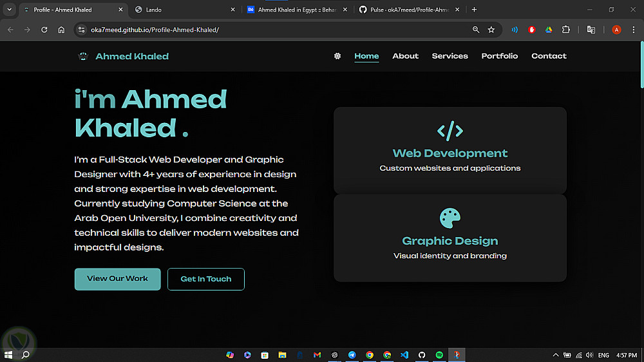Click the Graphic Design card heading
644x362 pixels.
point(450,241)
